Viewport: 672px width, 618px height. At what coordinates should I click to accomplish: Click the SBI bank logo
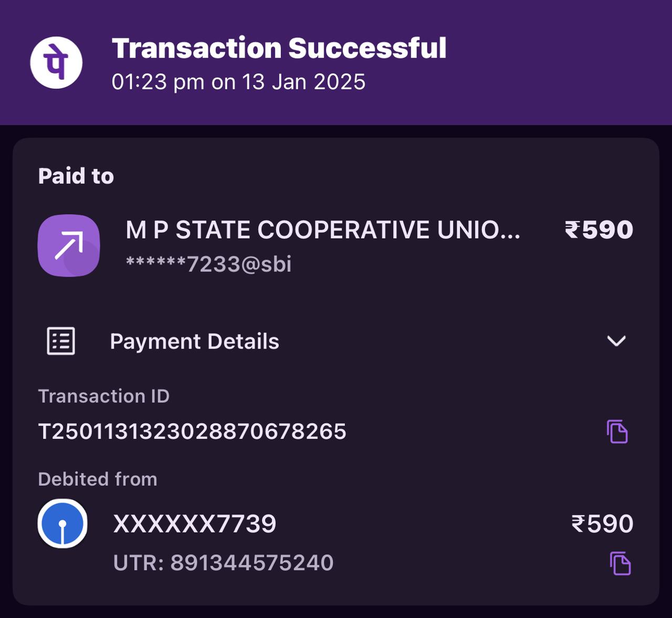[x=62, y=523]
